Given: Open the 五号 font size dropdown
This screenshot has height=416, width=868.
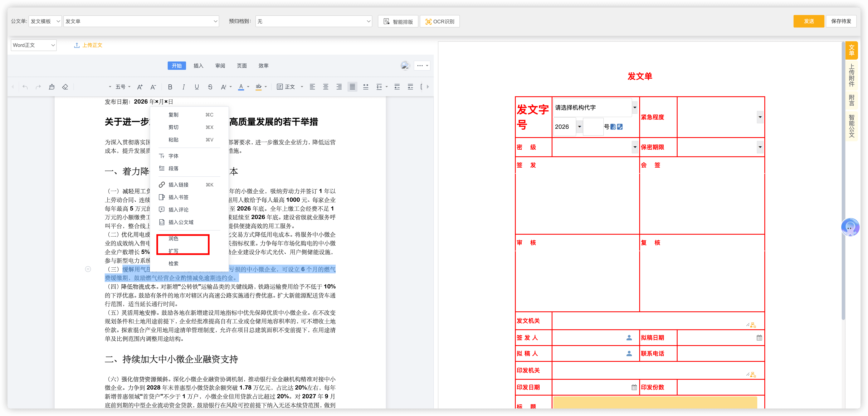Looking at the screenshot, I should (x=123, y=87).
